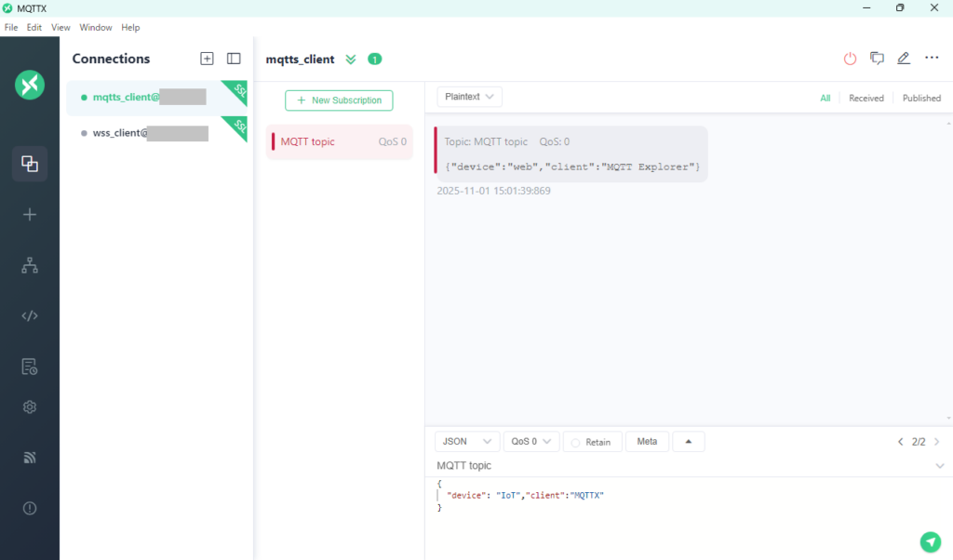The width and height of the screenshot is (953, 560).
Task: Open the View menu
Action: 60,28
